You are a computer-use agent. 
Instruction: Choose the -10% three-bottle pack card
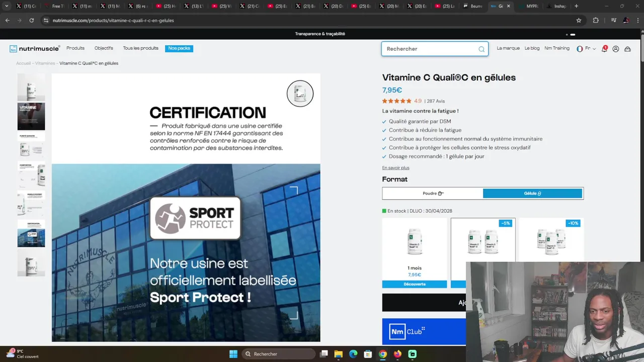(x=551, y=240)
